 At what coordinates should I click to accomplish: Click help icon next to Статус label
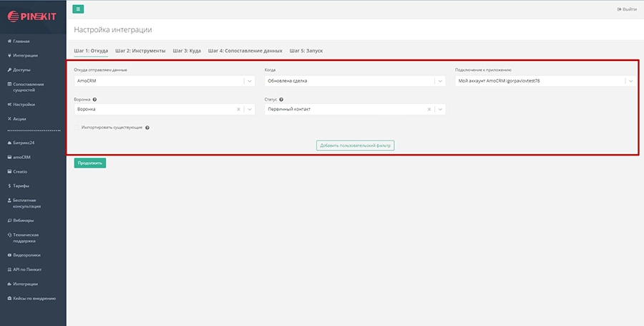[281, 99]
